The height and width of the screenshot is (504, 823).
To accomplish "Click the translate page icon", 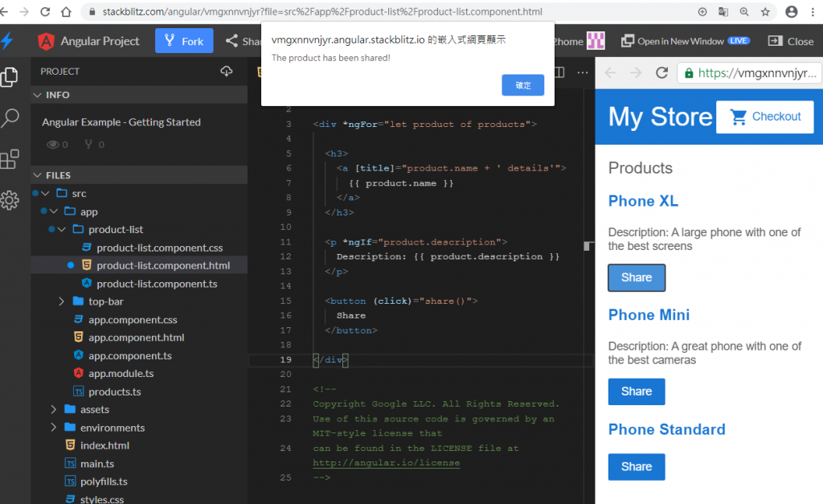I will (723, 11).
